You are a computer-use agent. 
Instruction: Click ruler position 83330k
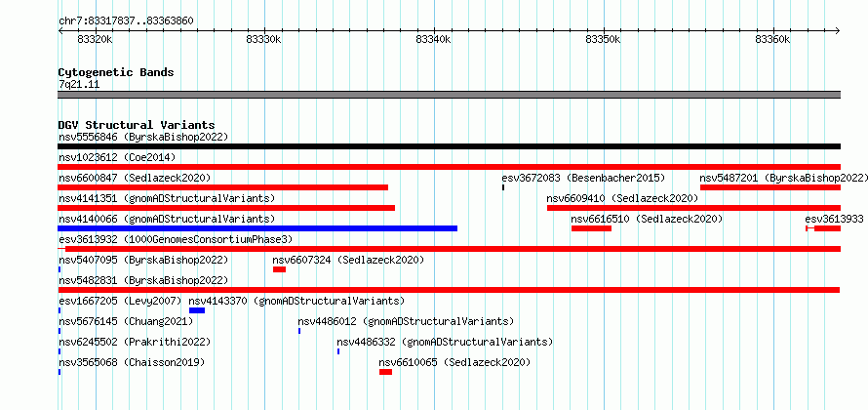click(264, 39)
